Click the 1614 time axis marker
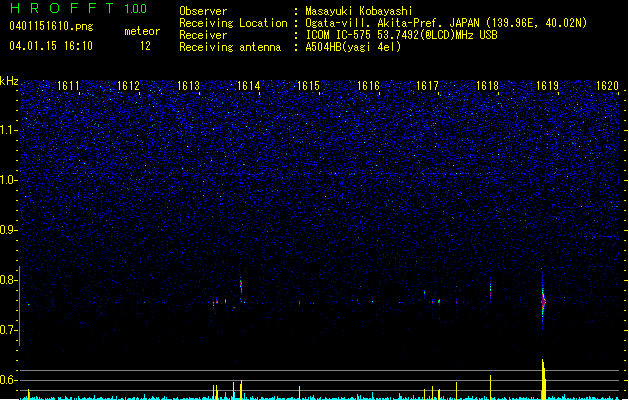 coord(248,86)
